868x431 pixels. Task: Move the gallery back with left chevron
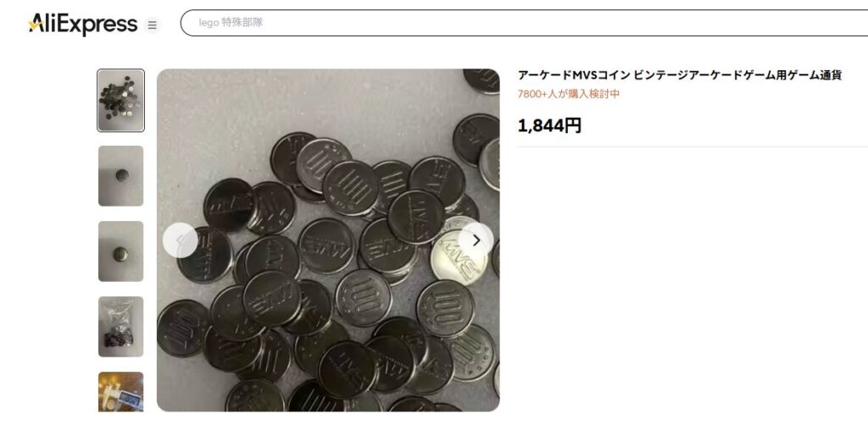click(181, 240)
